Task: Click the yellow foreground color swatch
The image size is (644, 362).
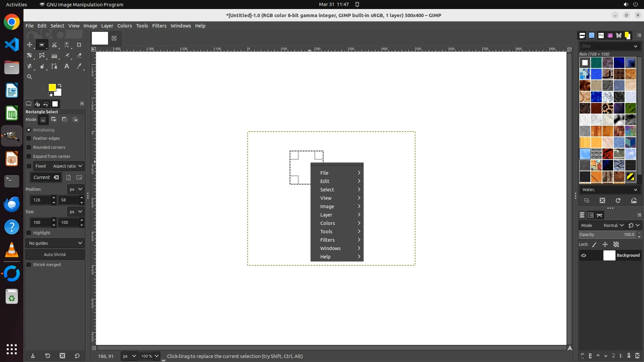Action: point(52,87)
